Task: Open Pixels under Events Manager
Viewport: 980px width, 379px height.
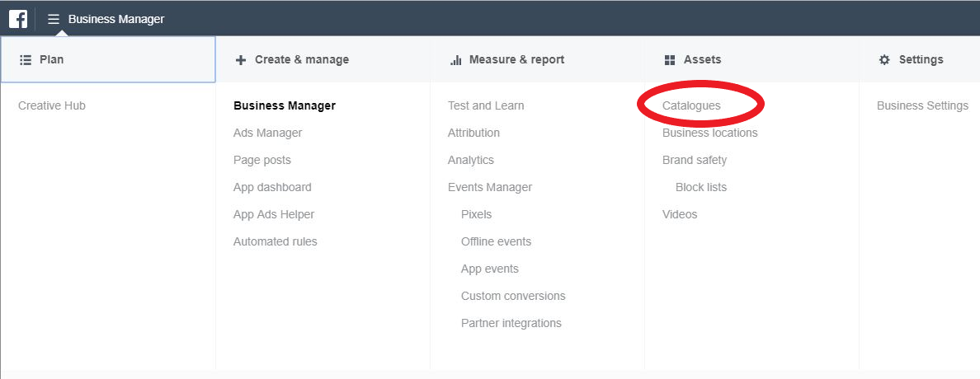Action: click(476, 214)
